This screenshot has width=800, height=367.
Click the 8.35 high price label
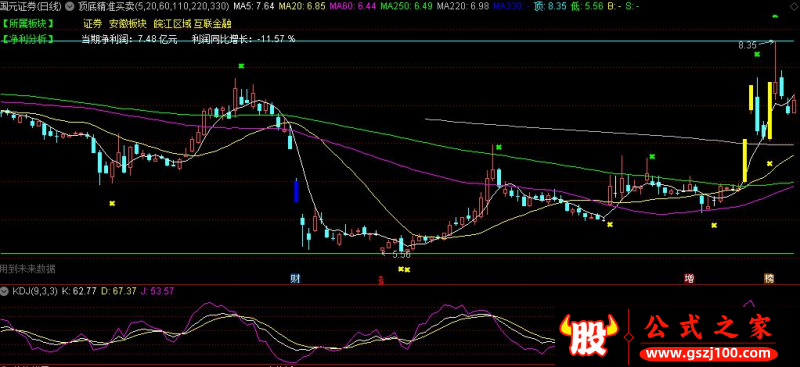point(747,45)
